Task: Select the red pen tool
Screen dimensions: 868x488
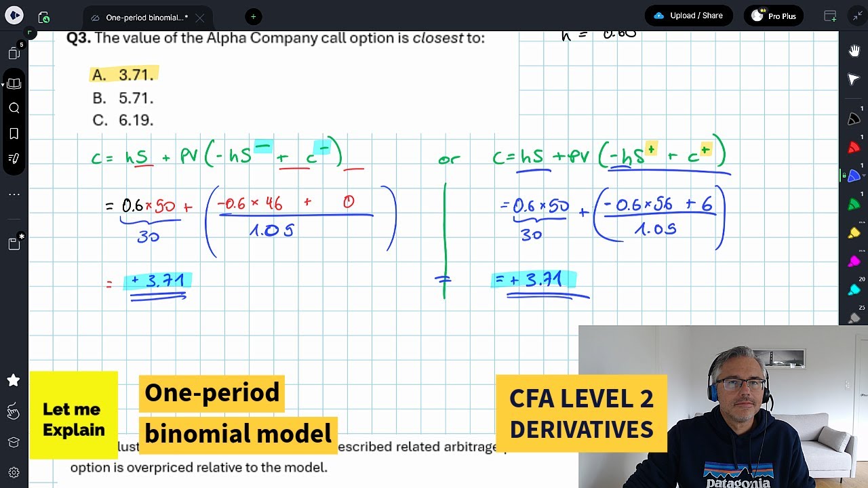Action: point(854,147)
